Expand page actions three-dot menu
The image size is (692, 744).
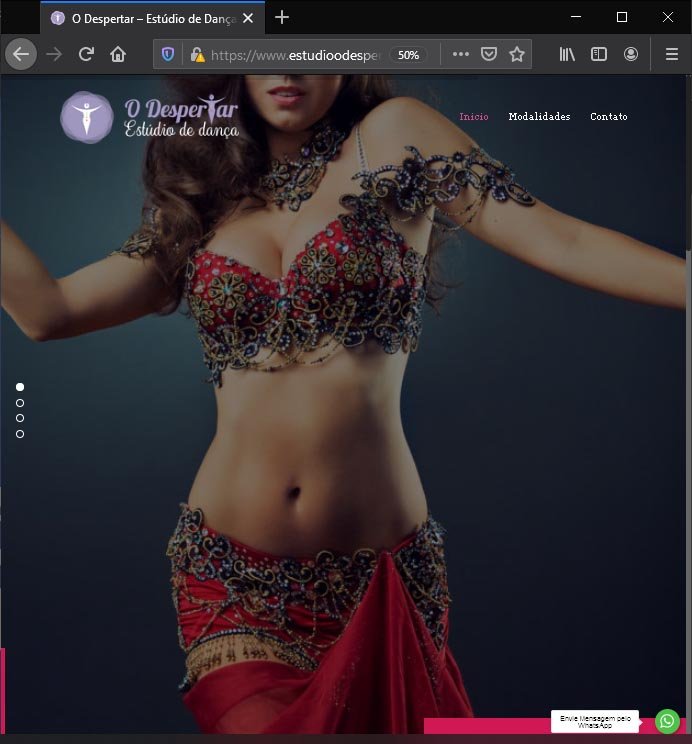460,55
